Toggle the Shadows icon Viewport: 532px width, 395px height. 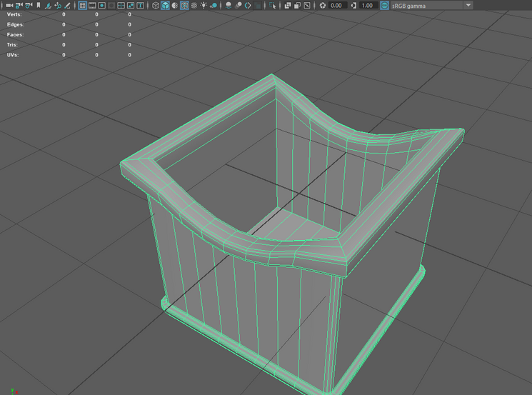pyautogui.click(x=214, y=6)
